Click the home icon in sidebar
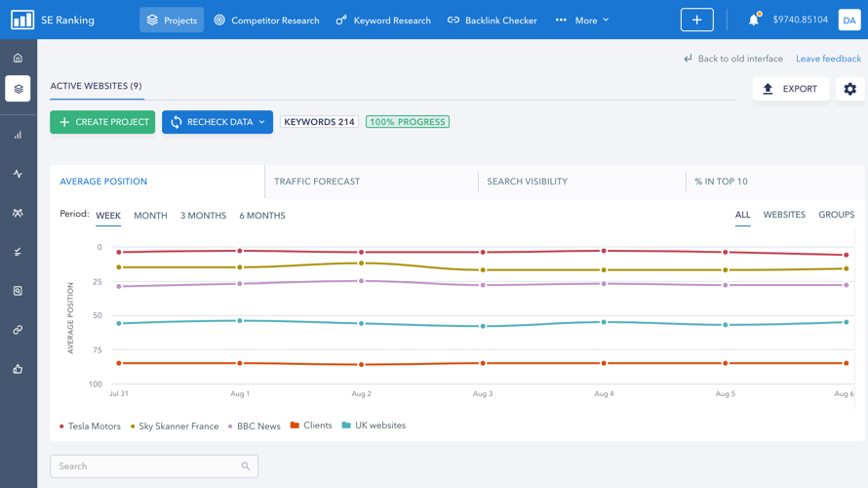Screen dimensions: 868x488 pos(18,59)
